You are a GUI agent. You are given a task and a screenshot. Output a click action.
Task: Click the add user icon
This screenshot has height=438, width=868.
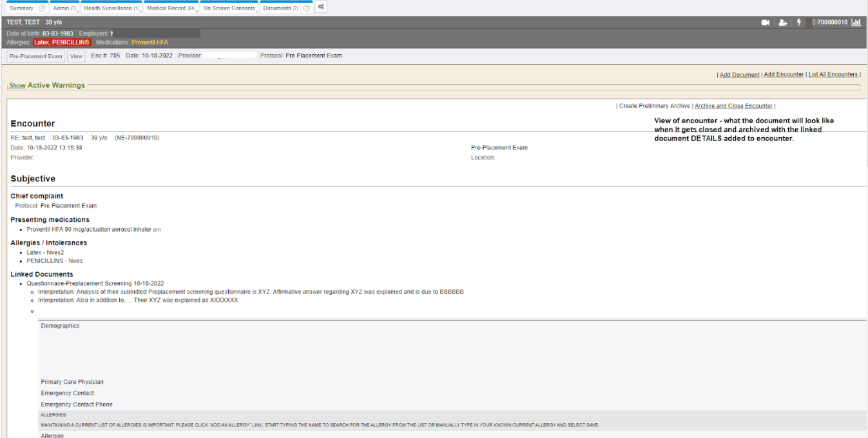coord(783,23)
